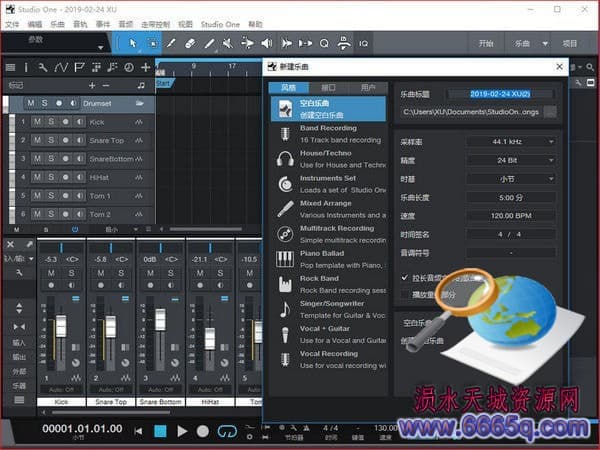This screenshot has width=600, height=450.
Task: Click the 120.00 BPM tempo field
Action: [511, 216]
